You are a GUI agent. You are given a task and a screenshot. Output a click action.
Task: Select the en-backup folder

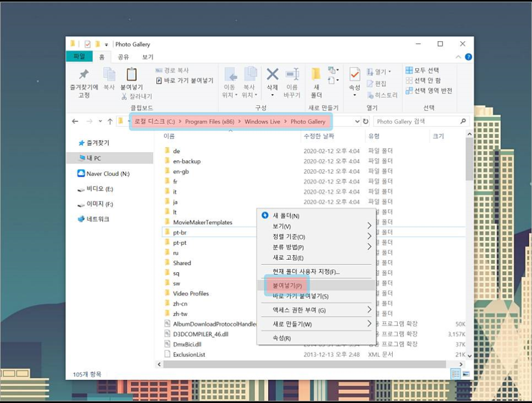coord(186,161)
